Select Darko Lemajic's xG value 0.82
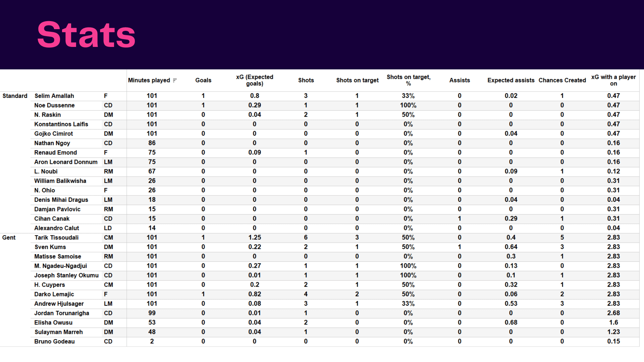Screen dimensions: 644x362 [x=255, y=294]
